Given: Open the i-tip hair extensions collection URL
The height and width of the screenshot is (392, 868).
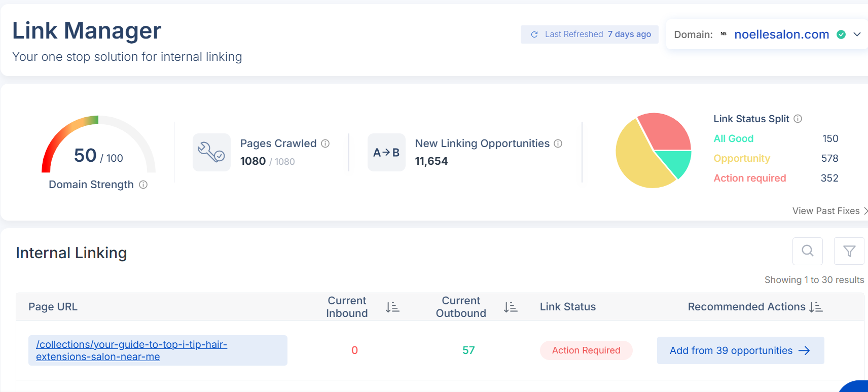Looking at the screenshot, I should [131, 350].
